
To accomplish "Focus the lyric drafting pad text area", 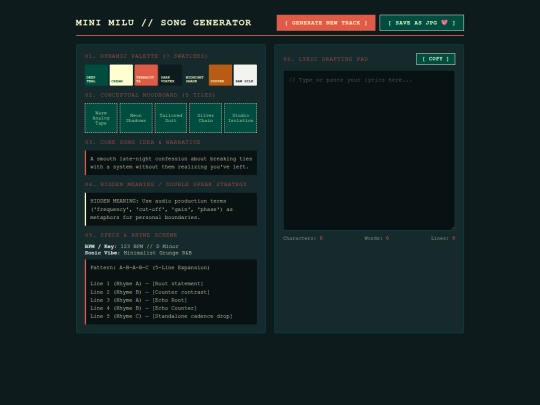I will point(369,150).
